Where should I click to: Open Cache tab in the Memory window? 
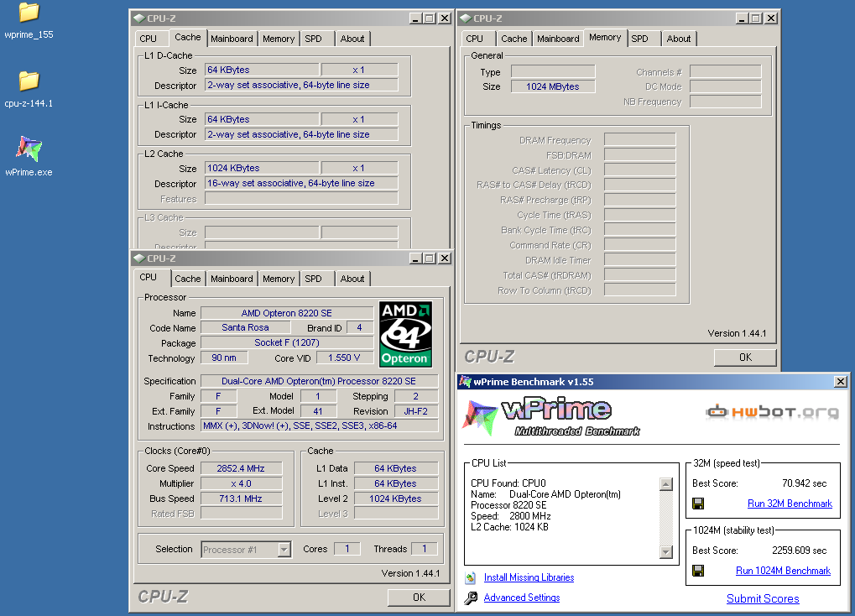[514, 39]
